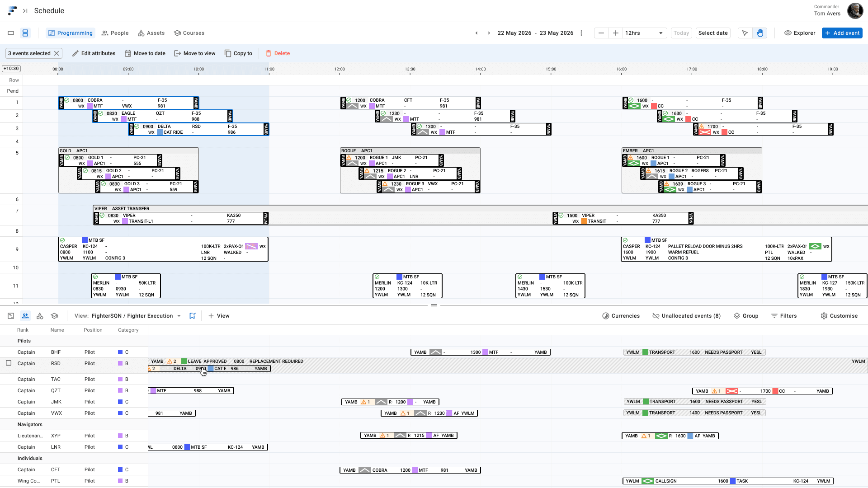868x488 pixels.
Task: Tick the checkbox beside Captain RSD
Action: (9, 363)
